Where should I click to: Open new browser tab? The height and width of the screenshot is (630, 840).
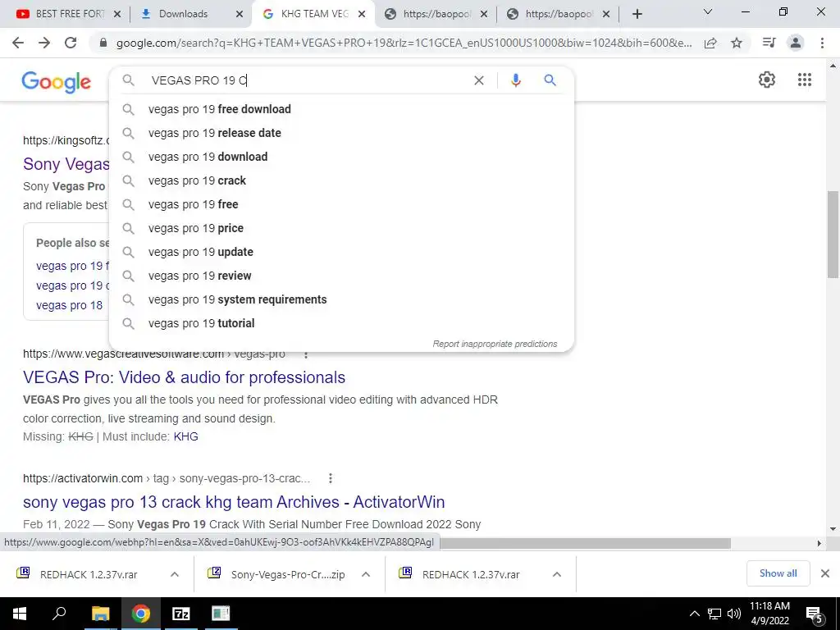coord(637,14)
